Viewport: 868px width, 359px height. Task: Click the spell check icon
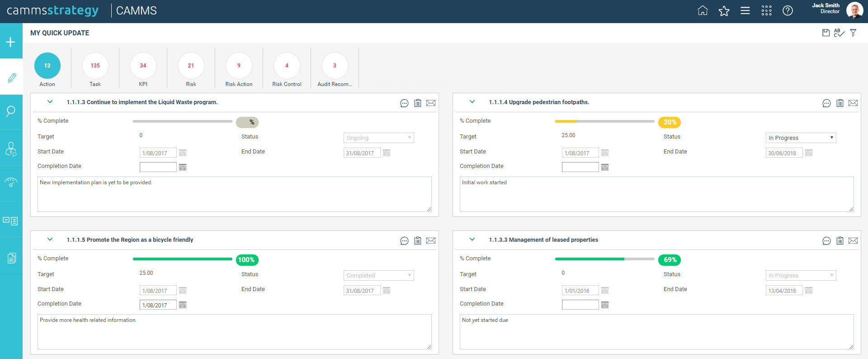839,33
